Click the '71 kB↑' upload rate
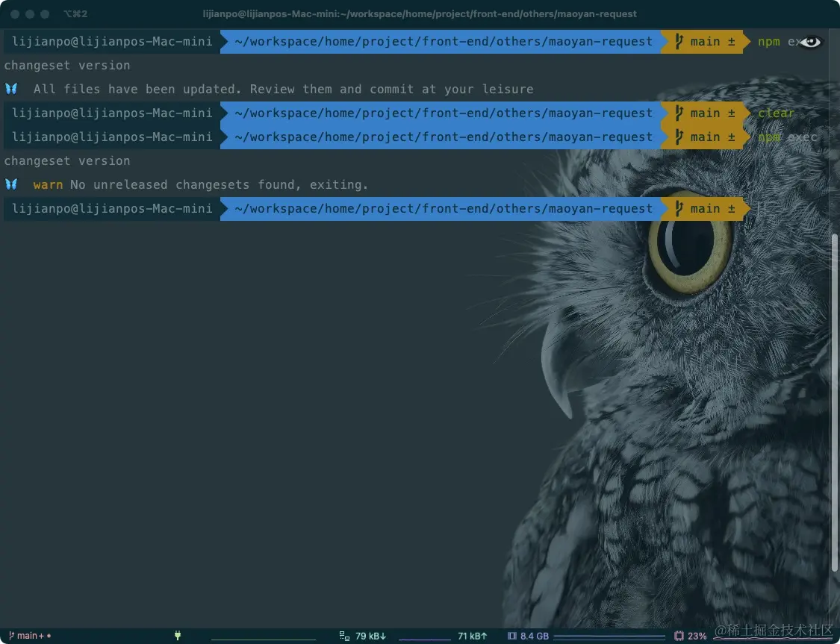The image size is (840, 644). click(x=473, y=636)
